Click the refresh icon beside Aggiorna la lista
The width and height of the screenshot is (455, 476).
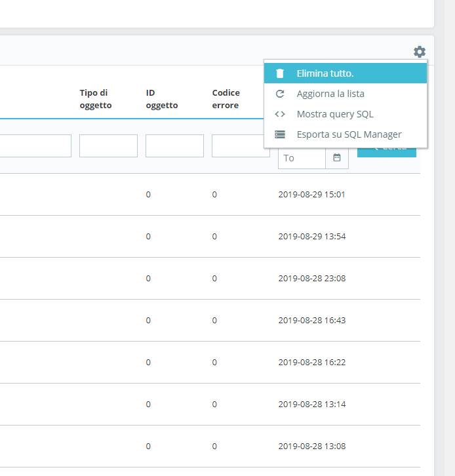pos(280,94)
